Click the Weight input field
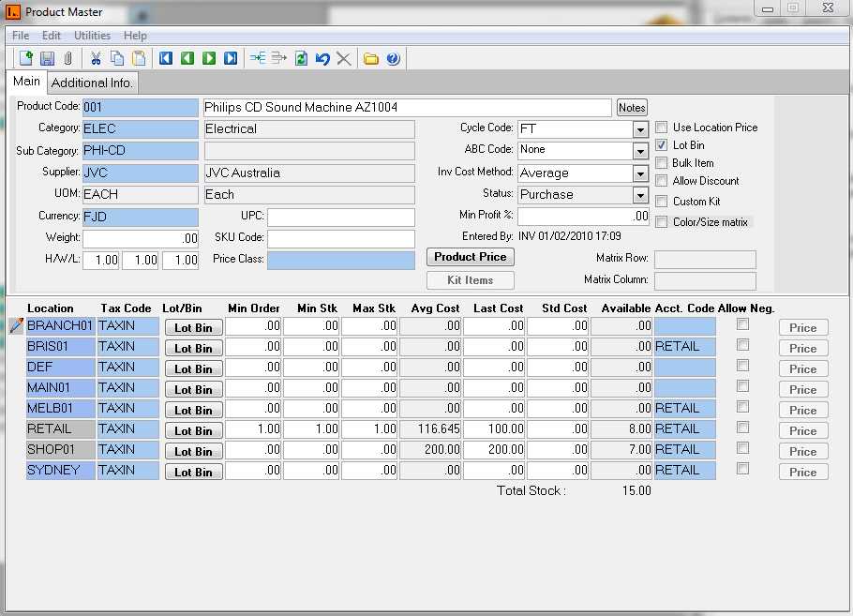This screenshot has height=616, width=853. click(x=141, y=238)
